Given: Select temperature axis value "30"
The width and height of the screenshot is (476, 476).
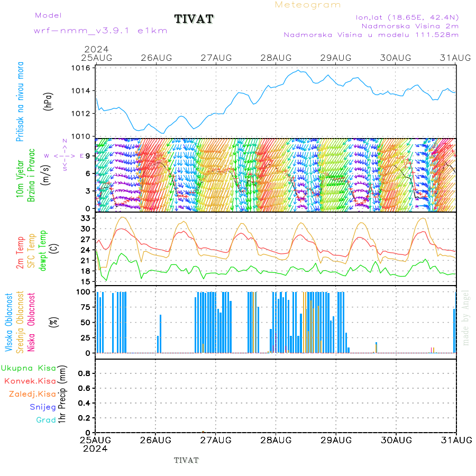Looking at the screenshot, I should (x=85, y=229).
